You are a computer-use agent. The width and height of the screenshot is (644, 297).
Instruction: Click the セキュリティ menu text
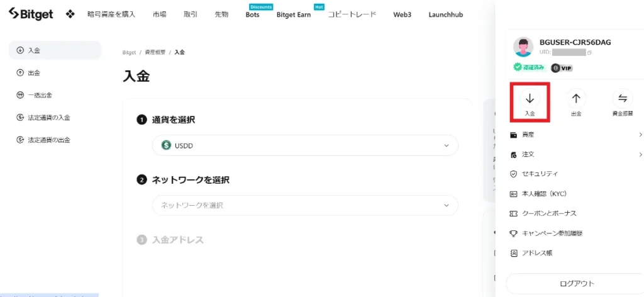(x=540, y=174)
